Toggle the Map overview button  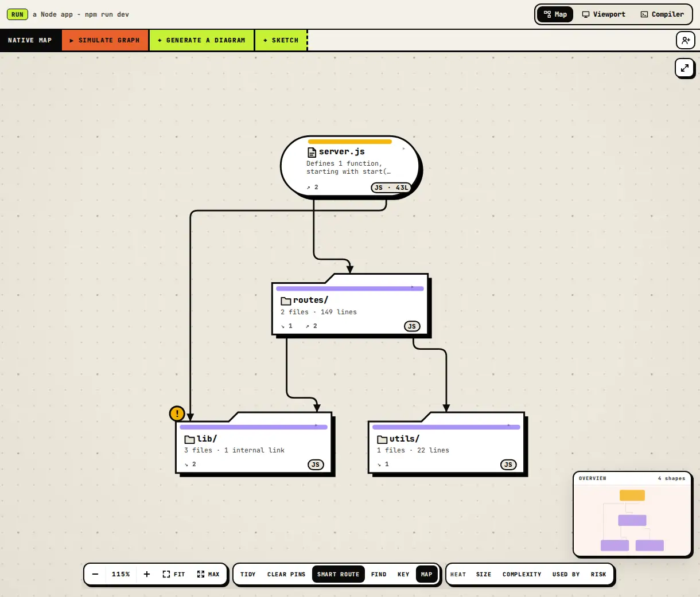(427, 574)
